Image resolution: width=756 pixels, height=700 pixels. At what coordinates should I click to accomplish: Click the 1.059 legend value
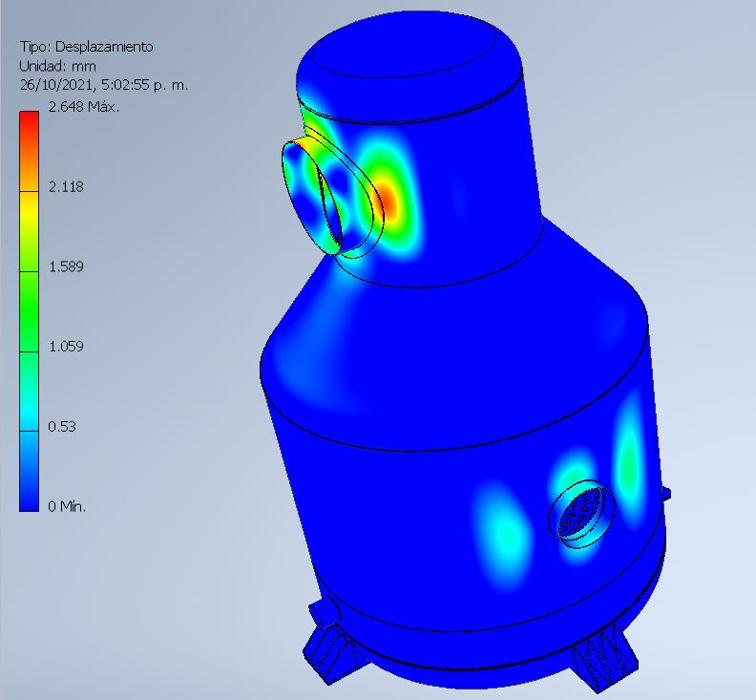66,347
